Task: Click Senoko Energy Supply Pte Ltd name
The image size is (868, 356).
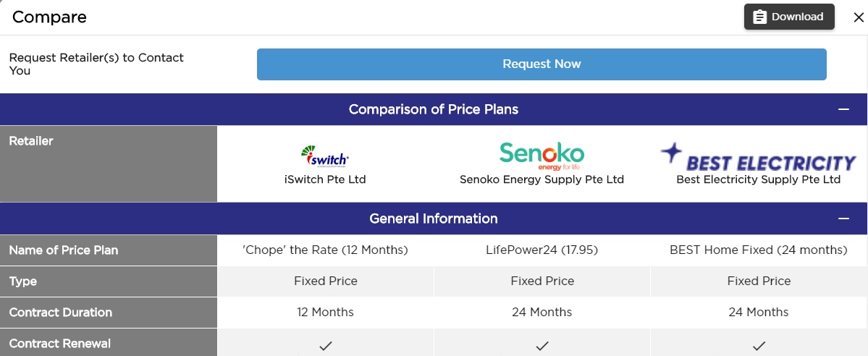Action: 542,179
